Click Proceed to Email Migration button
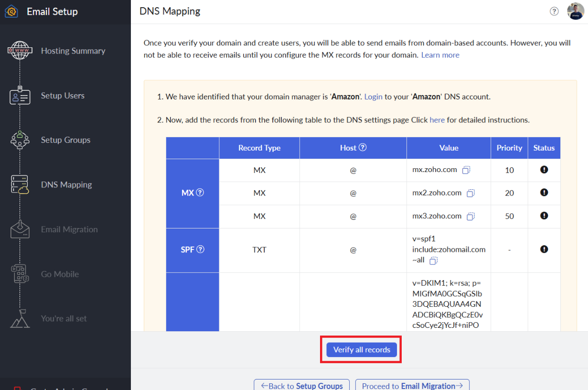This screenshot has height=390, width=588. [x=412, y=385]
